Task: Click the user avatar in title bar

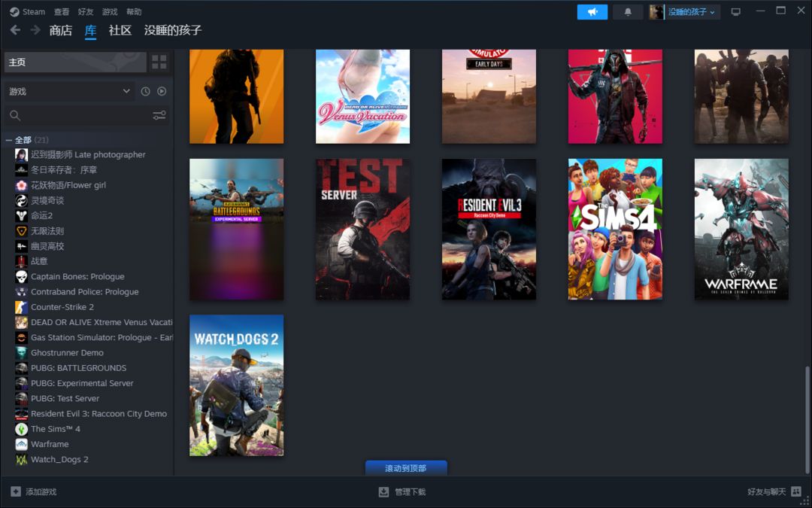Action: [656, 12]
